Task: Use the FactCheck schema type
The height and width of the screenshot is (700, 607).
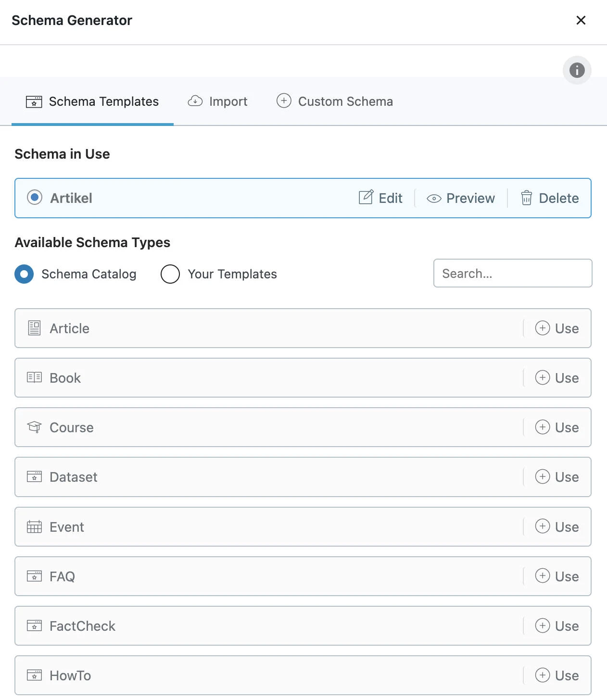Action: (557, 626)
